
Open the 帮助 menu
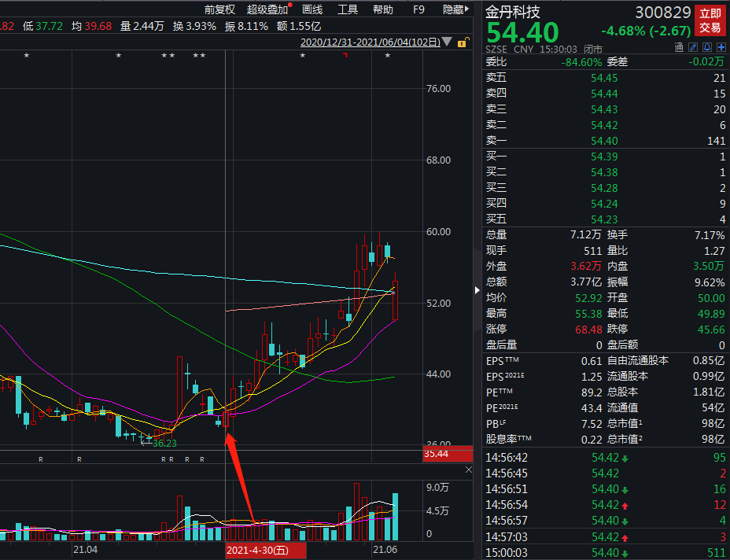click(382, 9)
